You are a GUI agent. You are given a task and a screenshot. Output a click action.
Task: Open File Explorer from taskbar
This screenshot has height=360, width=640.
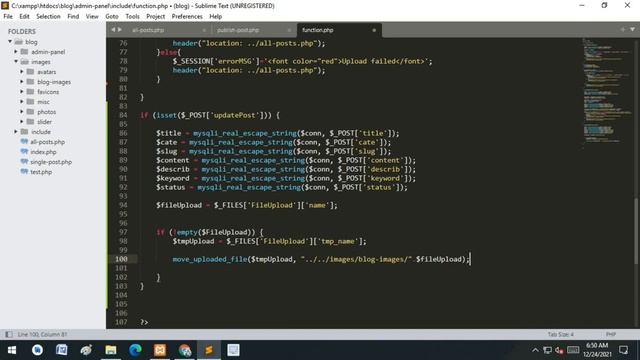[x=111, y=350]
